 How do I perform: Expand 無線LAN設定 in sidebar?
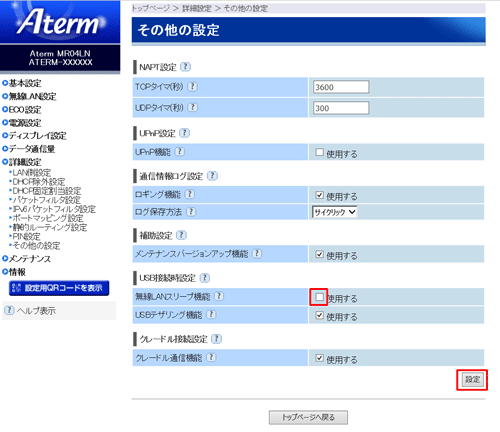coord(29,96)
